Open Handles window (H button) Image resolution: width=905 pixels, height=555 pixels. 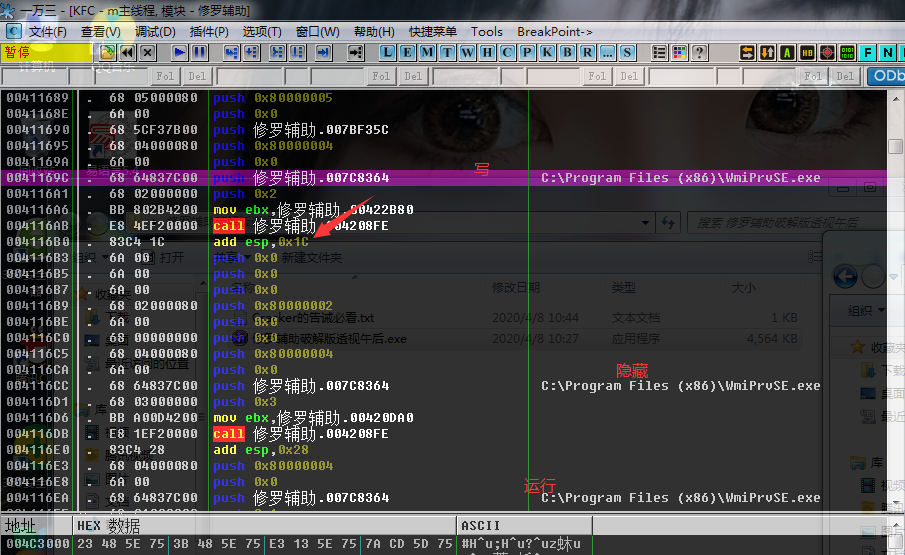tap(487, 53)
